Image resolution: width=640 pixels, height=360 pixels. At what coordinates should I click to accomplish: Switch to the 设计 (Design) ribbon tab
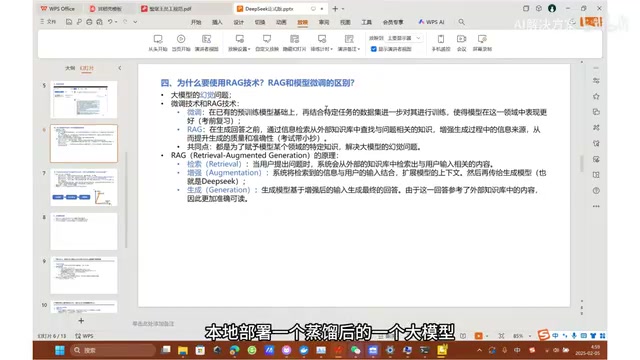pos(239,22)
